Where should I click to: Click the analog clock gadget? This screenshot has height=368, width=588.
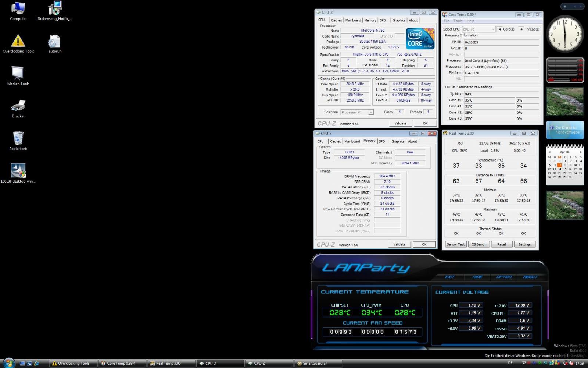coord(565,34)
